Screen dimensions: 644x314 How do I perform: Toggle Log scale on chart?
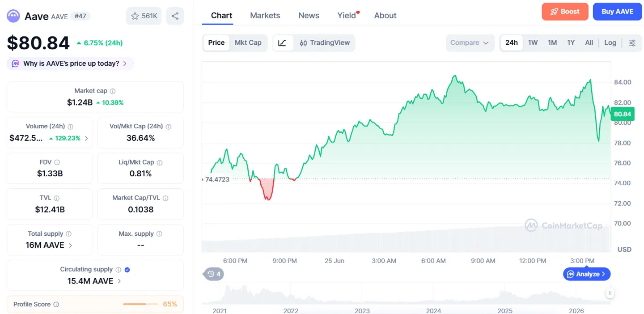click(x=610, y=42)
